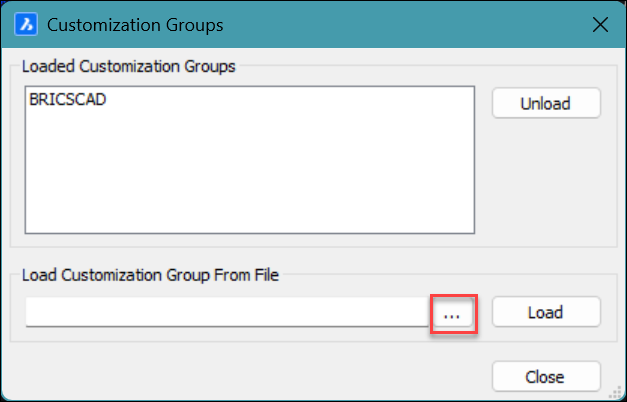627x402 pixels.
Task: Exit the dialog using the title bar X
Action: tap(600, 23)
